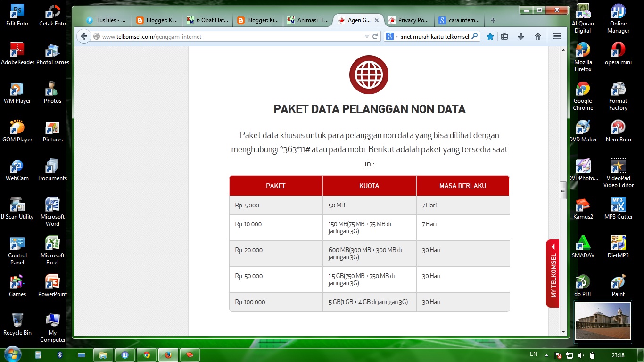Open Online Manager desktop shortcut
The image size is (644, 362).
(x=618, y=18)
